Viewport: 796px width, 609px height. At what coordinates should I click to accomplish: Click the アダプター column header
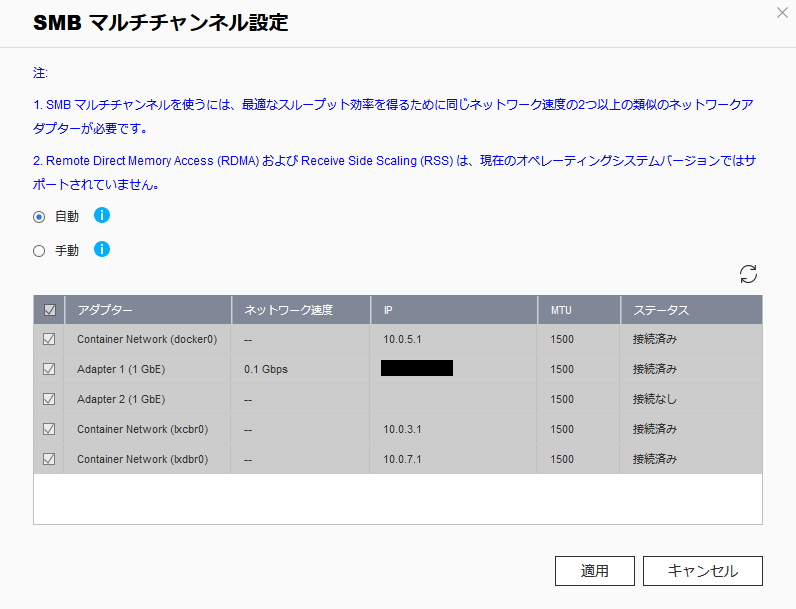click(105, 310)
